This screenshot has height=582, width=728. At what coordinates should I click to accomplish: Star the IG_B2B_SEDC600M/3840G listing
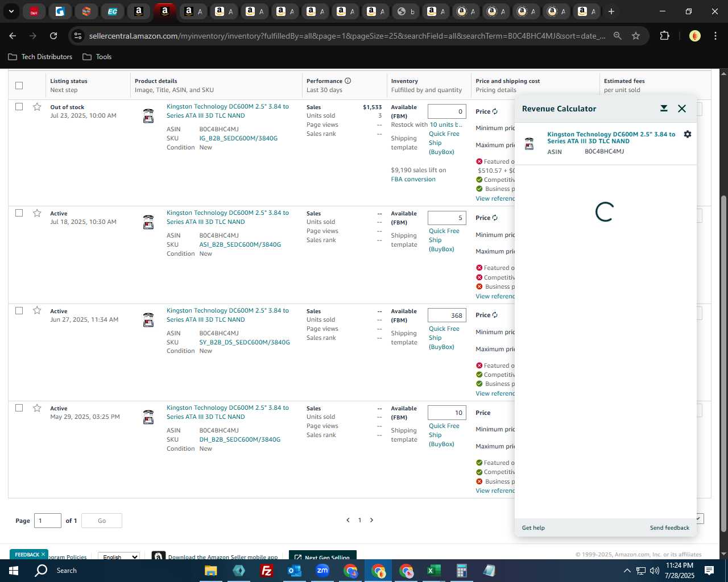tap(37, 107)
